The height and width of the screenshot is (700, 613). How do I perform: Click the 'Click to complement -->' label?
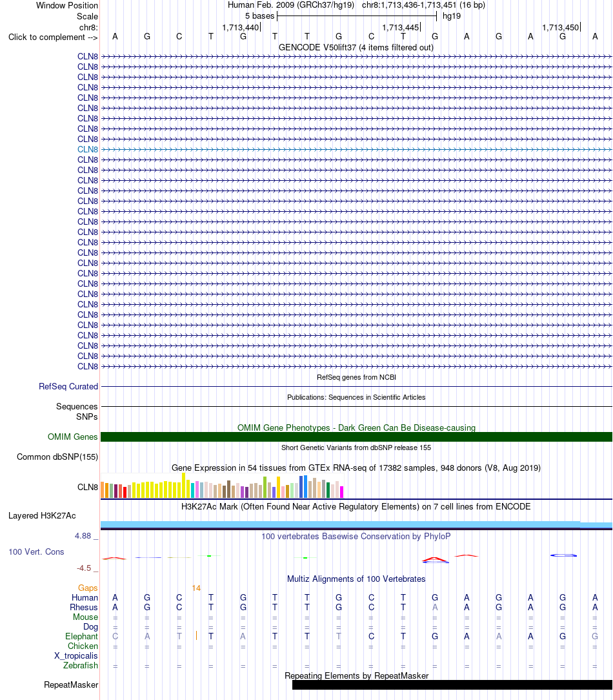[x=53, y=37]
